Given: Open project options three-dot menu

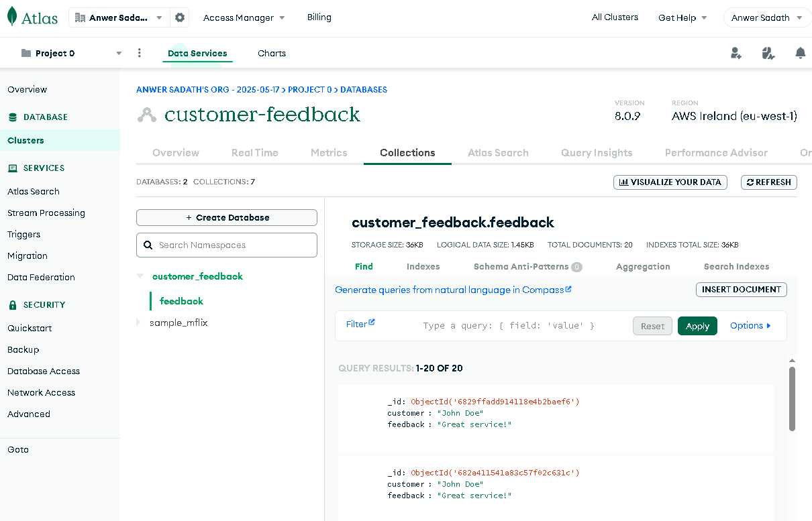Looking at the screenshot, I should (x=140, y=53).
